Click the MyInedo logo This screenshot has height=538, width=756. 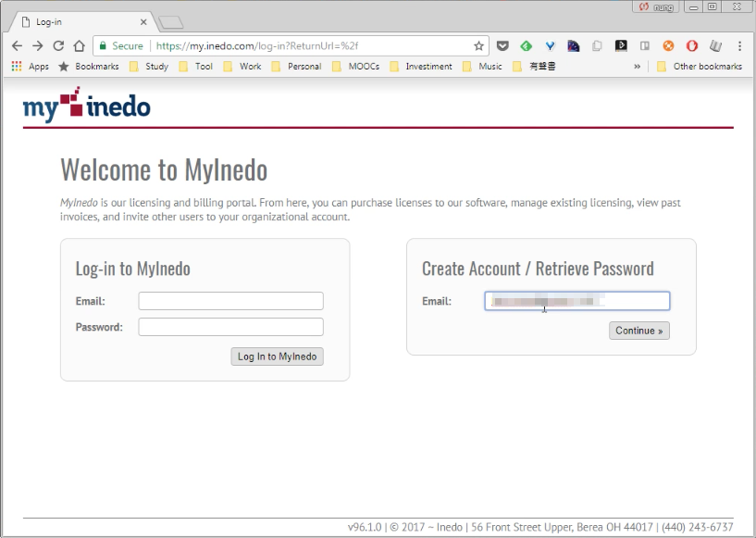tap(87, 105)
